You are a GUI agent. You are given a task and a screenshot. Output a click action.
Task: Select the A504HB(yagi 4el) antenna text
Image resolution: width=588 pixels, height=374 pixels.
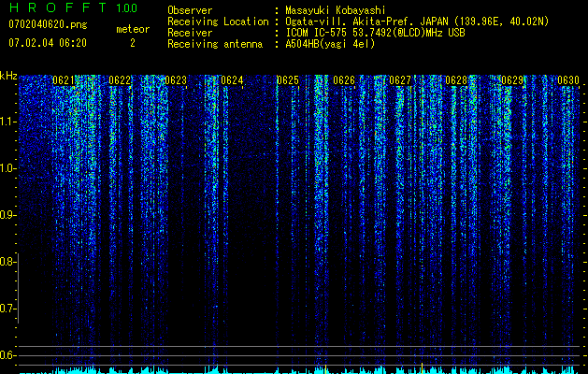point(330,44)
